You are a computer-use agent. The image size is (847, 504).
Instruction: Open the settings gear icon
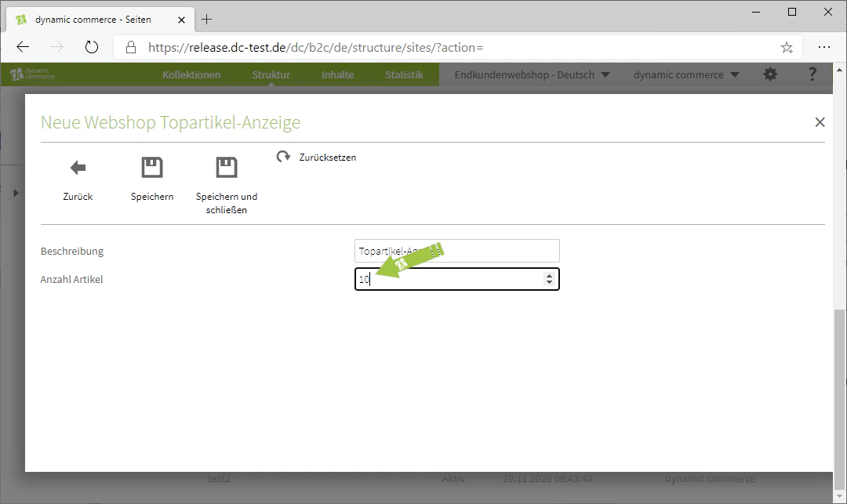[x=770, y=74]
